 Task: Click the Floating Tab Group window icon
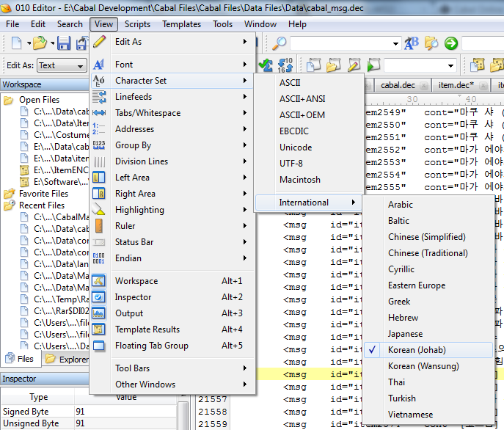click(x=99, y=346)
